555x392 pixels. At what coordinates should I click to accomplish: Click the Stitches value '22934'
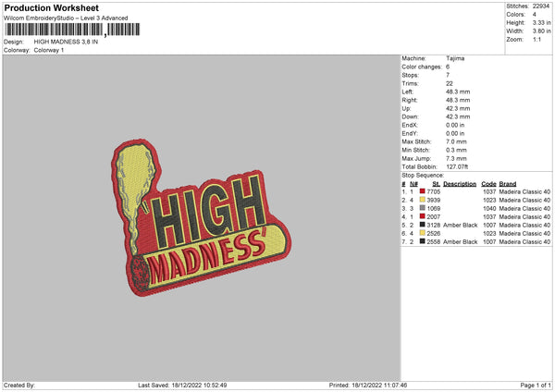coord(541,6)
